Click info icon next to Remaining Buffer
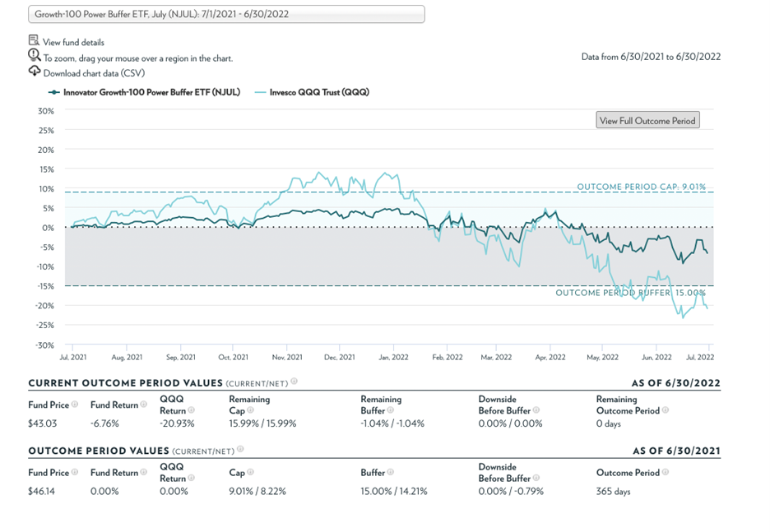 pos(391,409)
